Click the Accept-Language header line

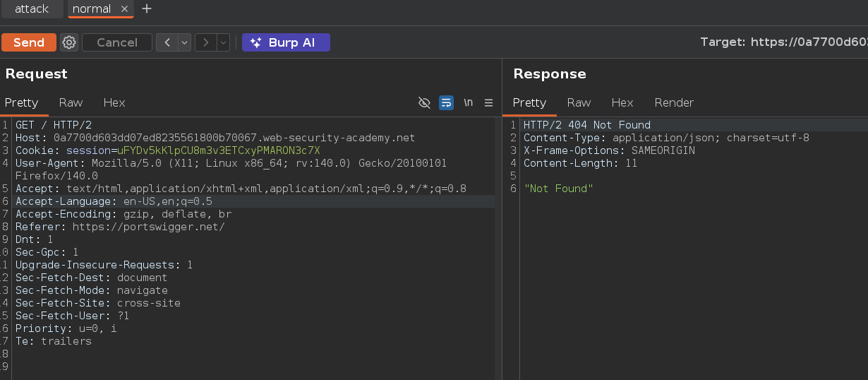[114, 201]
